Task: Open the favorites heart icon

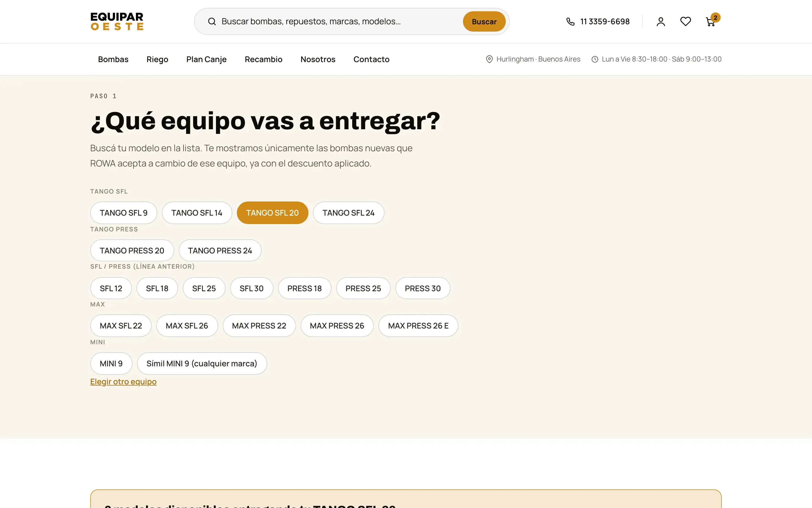Action: (x=685, y=21)
